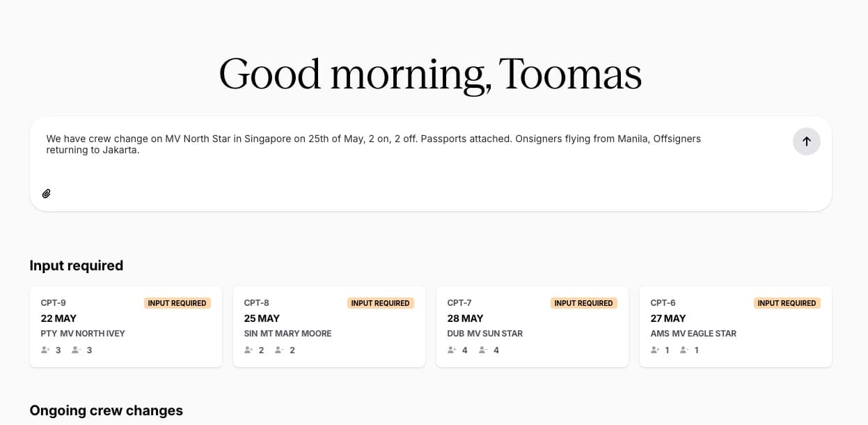Click the offsigners icon on CPT-9 card
The height and width of the screenshot is (425, 868).
pos(77,350)
